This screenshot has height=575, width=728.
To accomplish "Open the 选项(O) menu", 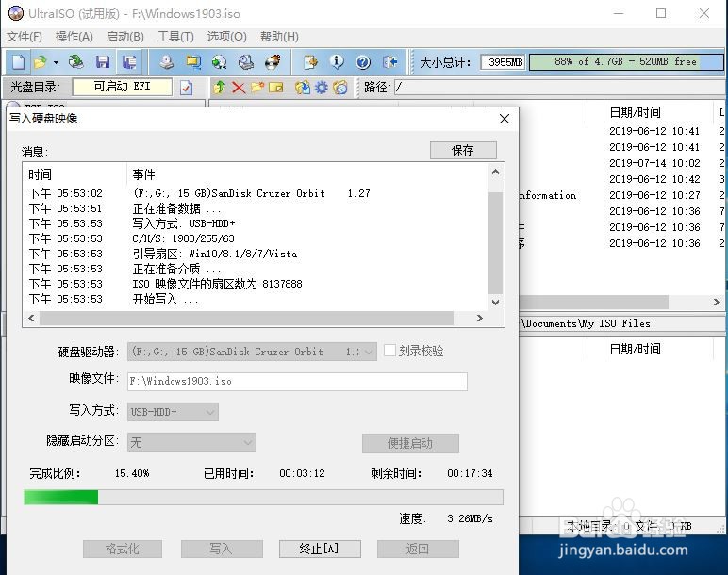I will 226,37.
